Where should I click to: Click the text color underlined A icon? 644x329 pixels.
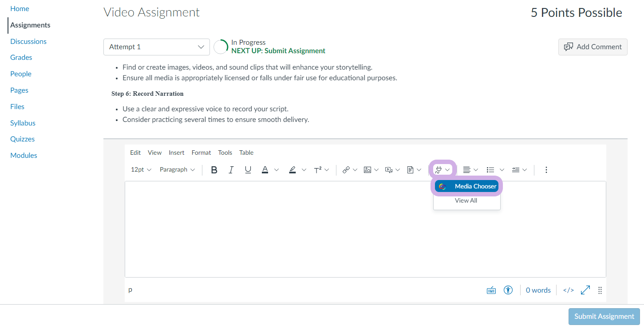tap(265, 170)
